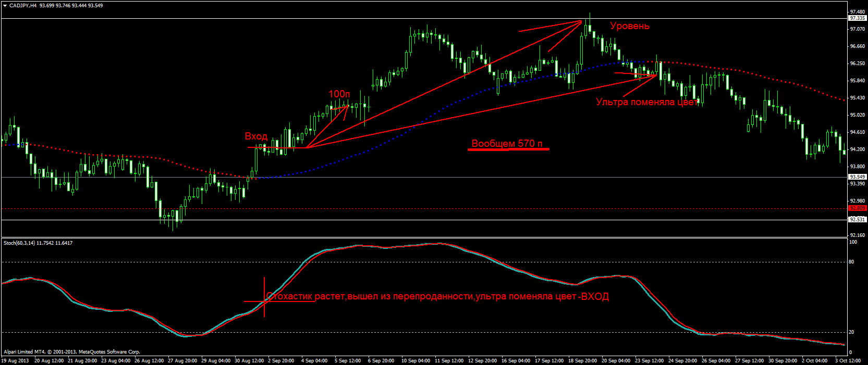Select the "Вообщем 570 п" text label
This screenshot has width=868, height=365.
pos(507,143)
